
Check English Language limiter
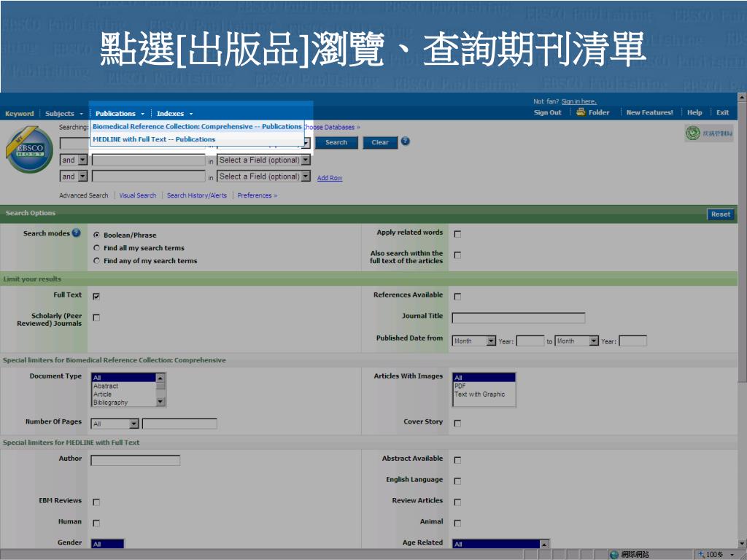pyautogui.click(x=457, y=481)
